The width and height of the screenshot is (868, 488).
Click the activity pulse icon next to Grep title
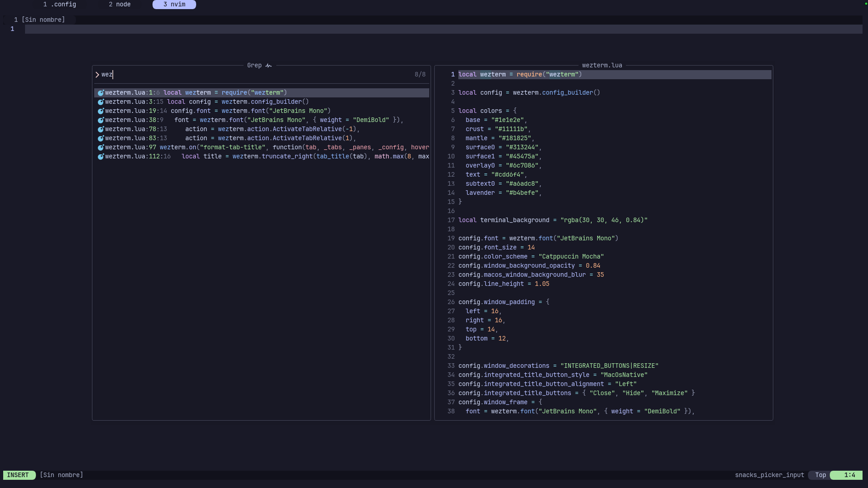point(269,66)
